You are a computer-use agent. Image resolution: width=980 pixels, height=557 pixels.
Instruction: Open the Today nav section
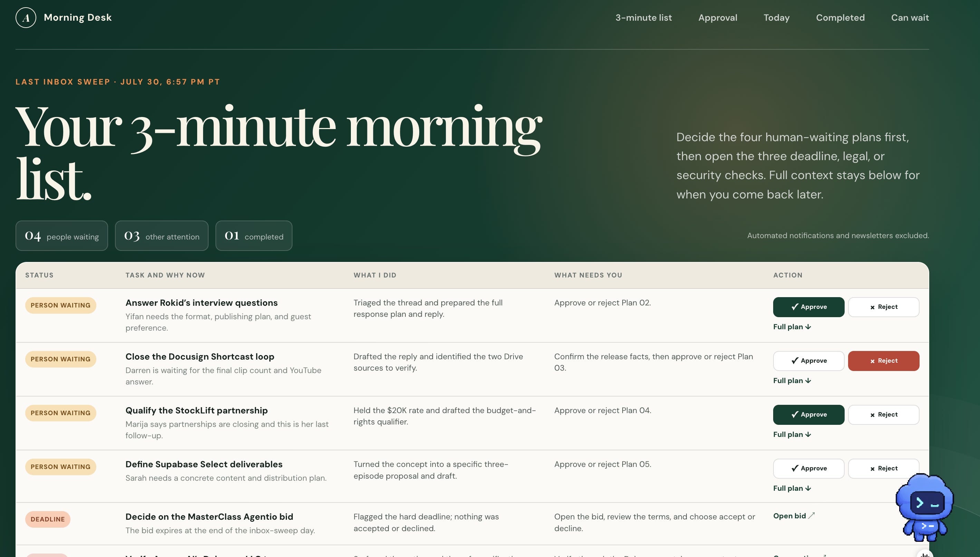coord(776,18)
